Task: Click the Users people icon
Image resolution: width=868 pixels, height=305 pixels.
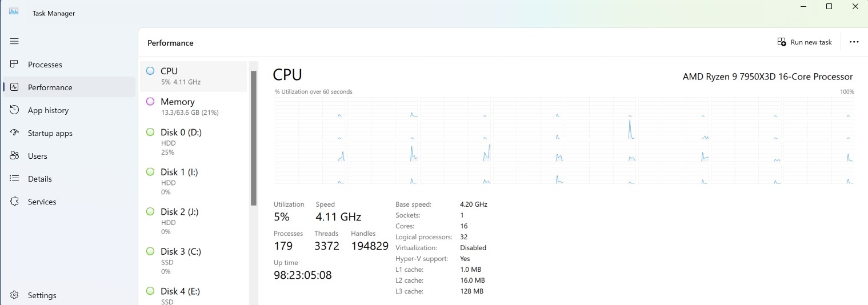Action: click(15, 156)
